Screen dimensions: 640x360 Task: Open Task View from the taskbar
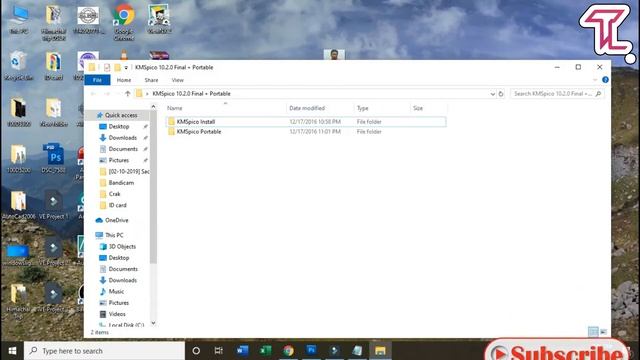(x=219, y=351)
